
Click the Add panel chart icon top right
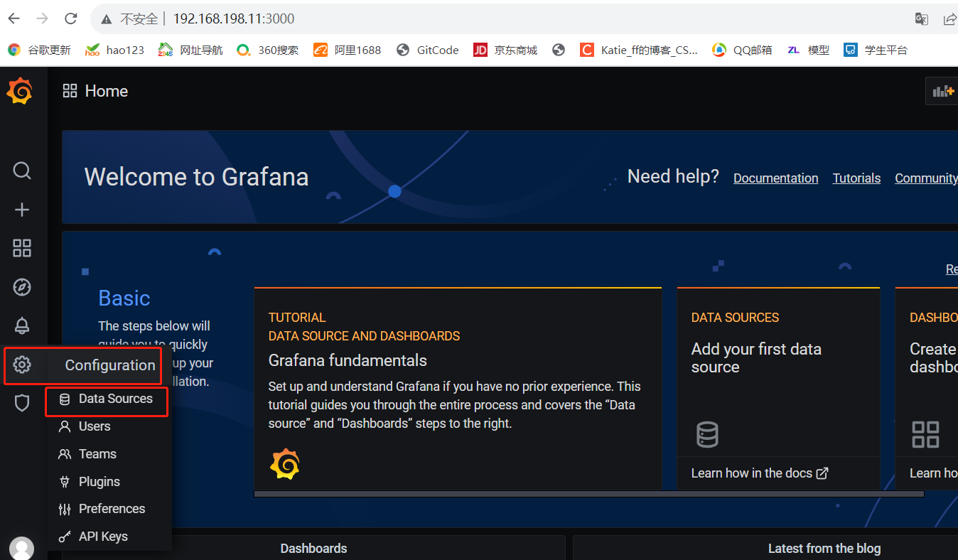pyautogui.click(x=943, y=91)
